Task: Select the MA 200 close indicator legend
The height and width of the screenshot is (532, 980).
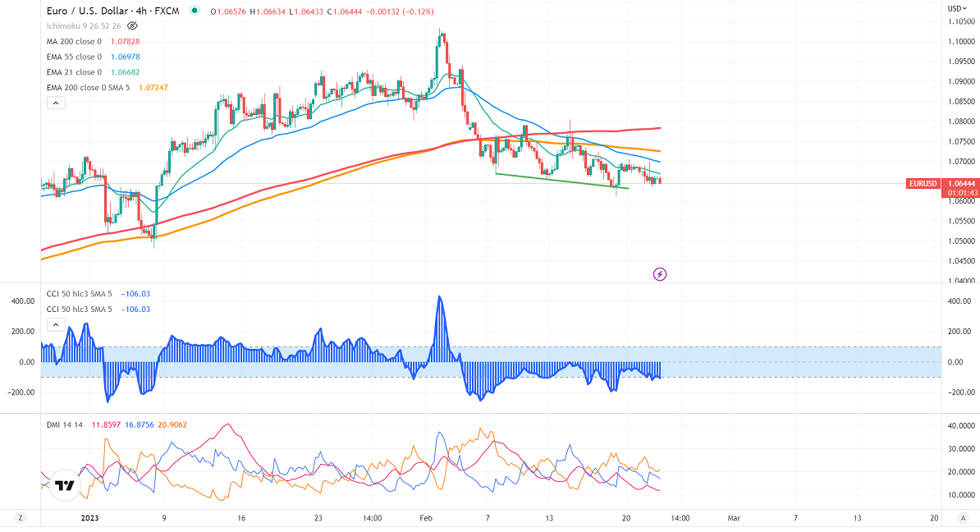Action: (x=74, y=41)
